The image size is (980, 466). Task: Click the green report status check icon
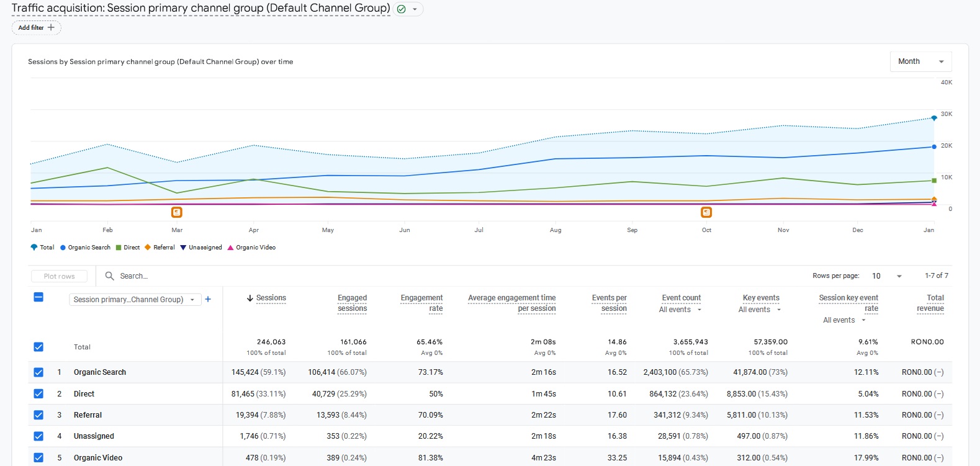(x=401, y=9)
